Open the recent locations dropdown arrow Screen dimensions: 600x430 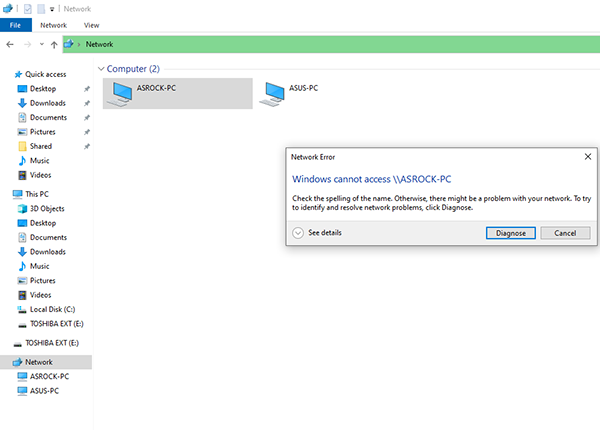click(42, 44)
